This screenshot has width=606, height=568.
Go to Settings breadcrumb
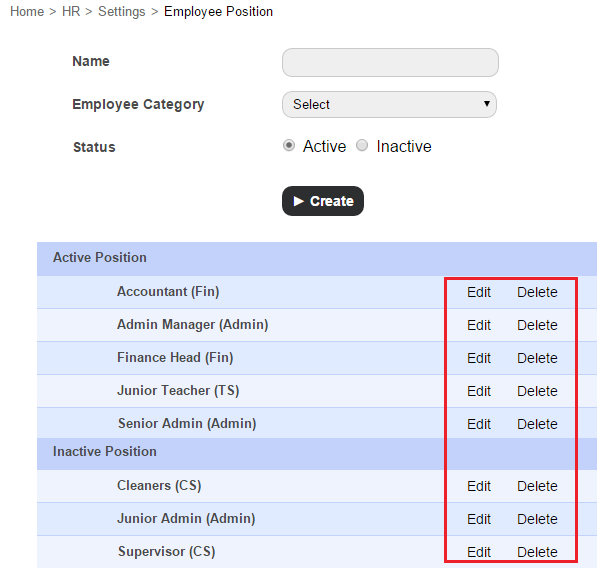[x=121, y=12]
